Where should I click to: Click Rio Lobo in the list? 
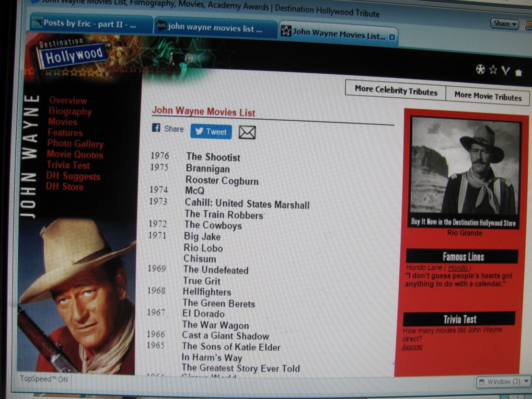(x=203, y=248)
